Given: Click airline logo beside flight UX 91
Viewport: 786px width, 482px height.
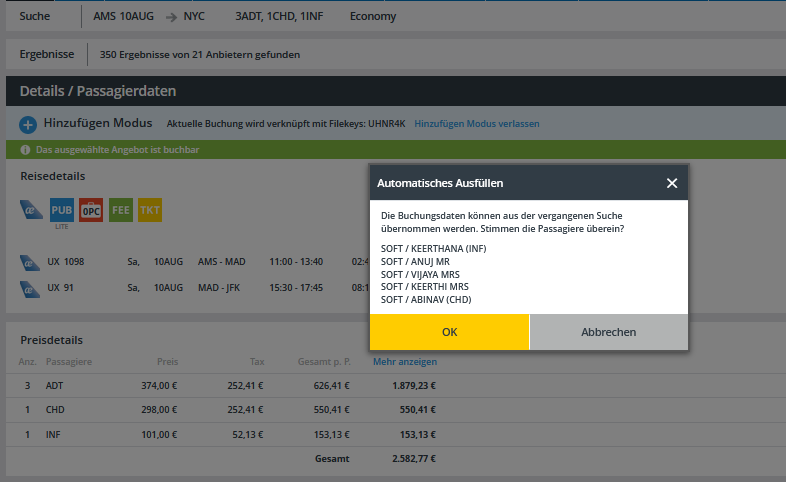Looking at the screenshot, I should (29, 288).
